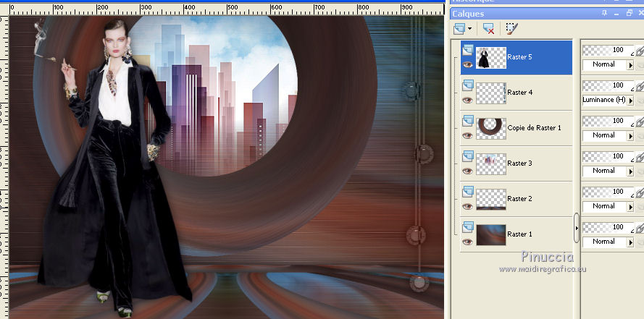Click the 'Raster 1' layer name
Image resolution: width=644 pixels, height=319 pixels.
click(519, 234)
